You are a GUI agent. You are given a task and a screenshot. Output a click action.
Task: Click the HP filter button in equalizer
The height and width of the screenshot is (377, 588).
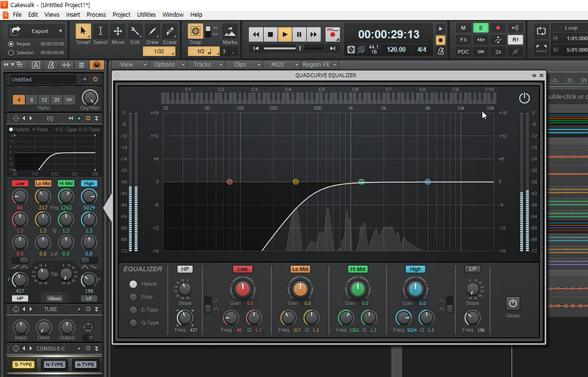click(185, 269)
